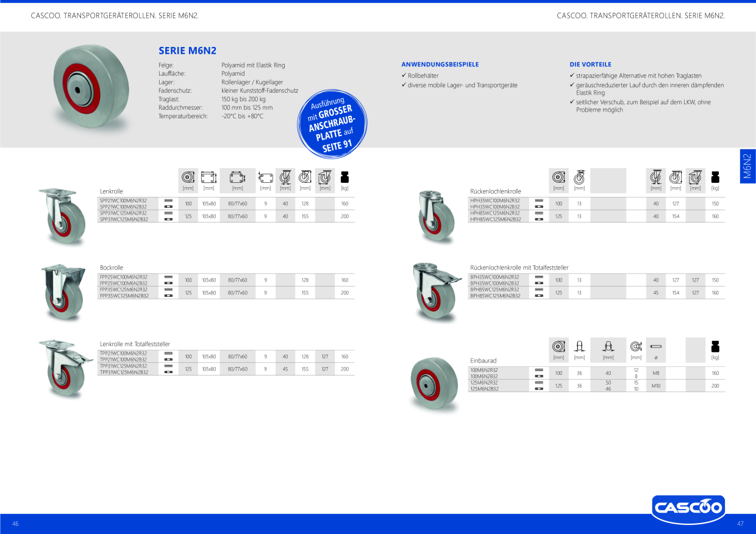The width and height of the screenshot is (756, 534).
Task: Click ball bearing icon beside SPP21WC100M6N2B32
Action: pos(168,207)
